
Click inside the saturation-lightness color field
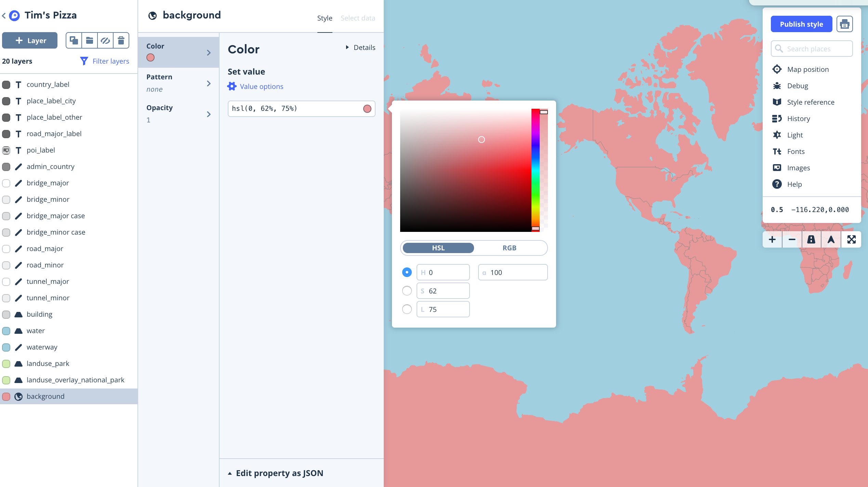point(465,170)
